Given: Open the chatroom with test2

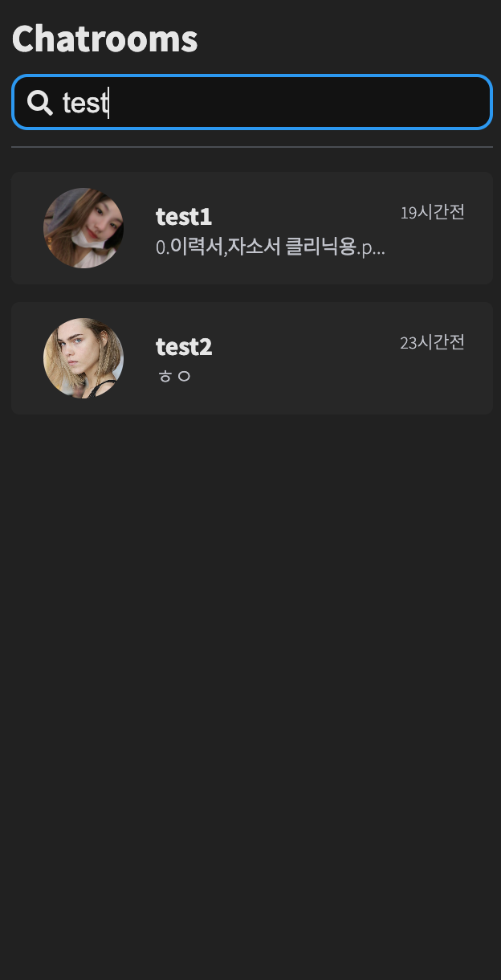Looking at the screenshot, I should click(x=250, y=357).
